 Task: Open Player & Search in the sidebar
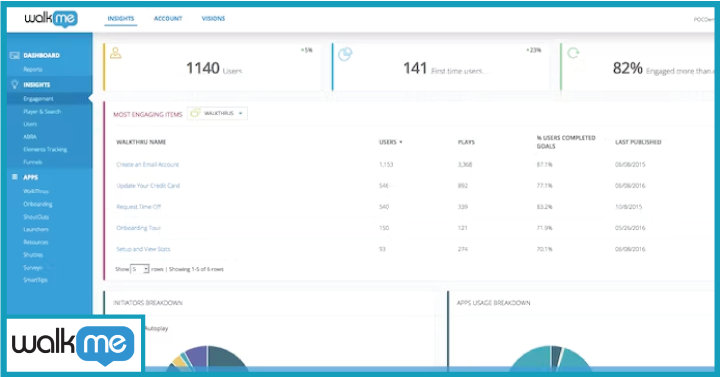coord(42,112)
